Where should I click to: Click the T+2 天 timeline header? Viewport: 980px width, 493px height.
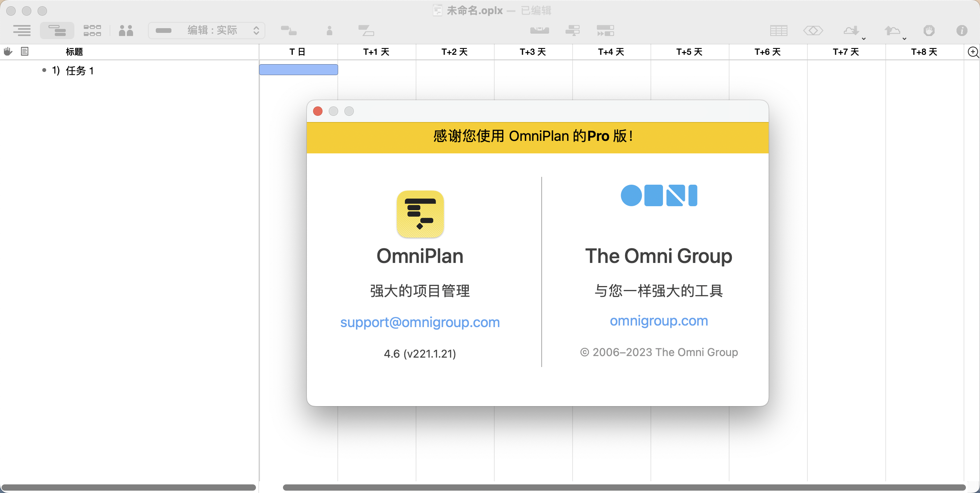click(x=455, y=52)
